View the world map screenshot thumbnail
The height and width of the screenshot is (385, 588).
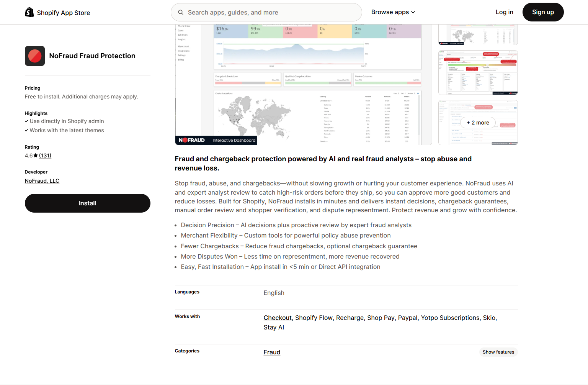(478, 35)
